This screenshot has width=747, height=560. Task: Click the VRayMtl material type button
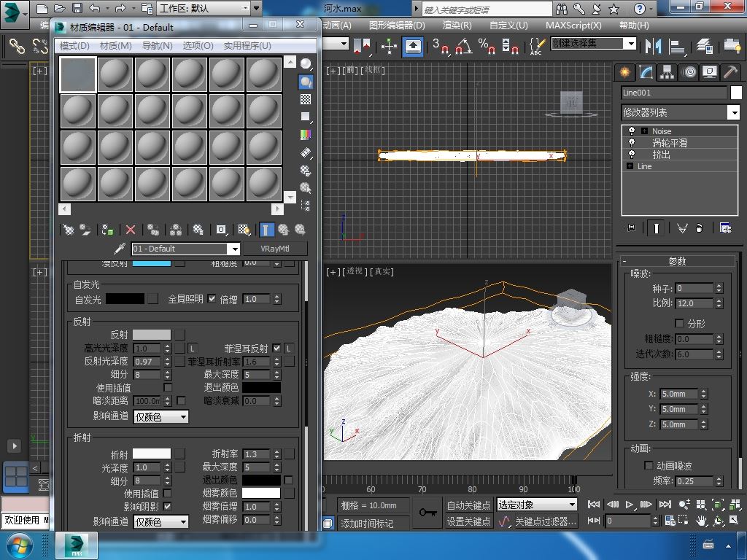click(275, 249)
